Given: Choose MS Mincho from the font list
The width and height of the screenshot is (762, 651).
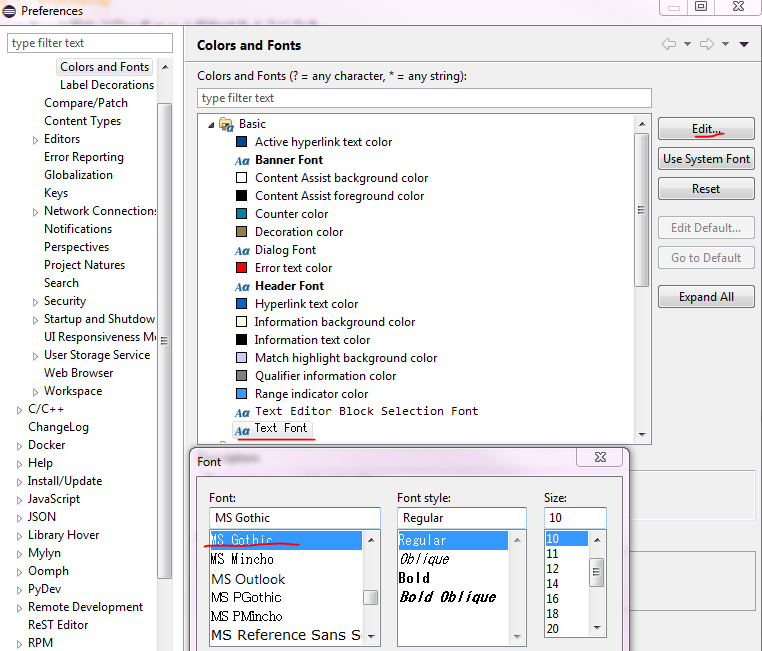Looking at the screenshot, I should click(x=242, y=560).
